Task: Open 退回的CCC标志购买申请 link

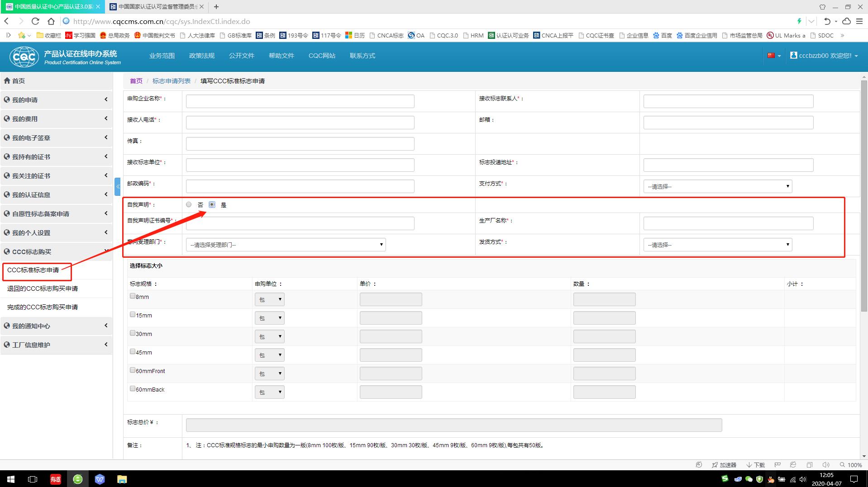Action: (x=43, y=288)
